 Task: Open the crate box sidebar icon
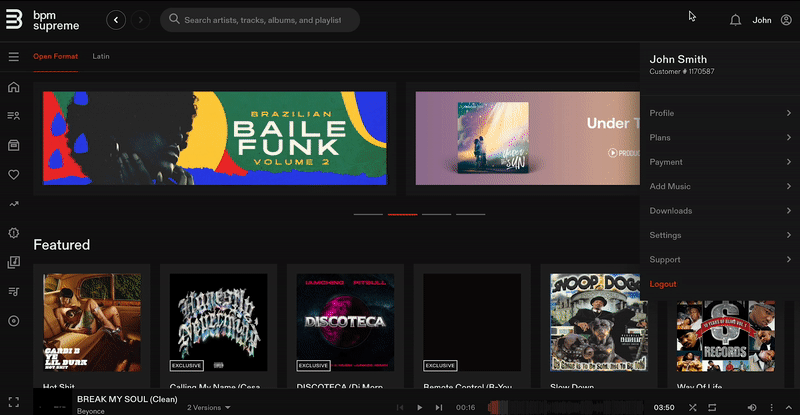click(14, 145)
